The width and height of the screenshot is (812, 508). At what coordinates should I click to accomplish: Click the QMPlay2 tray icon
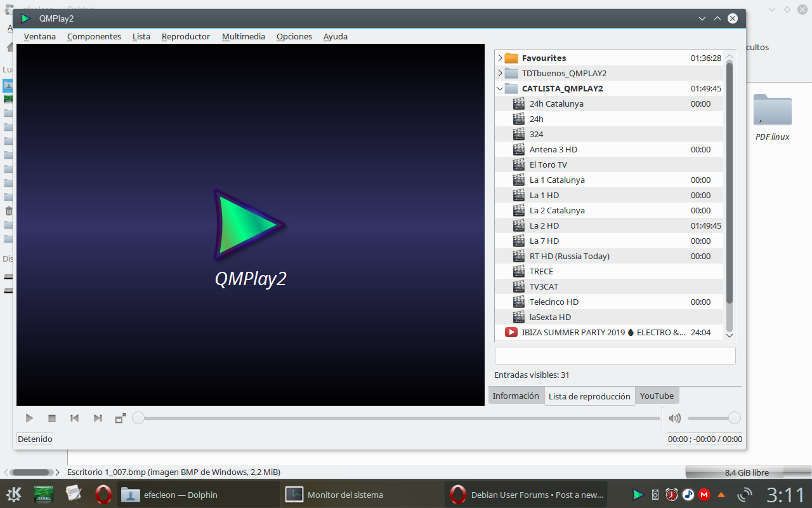click(x=638, y=494)
